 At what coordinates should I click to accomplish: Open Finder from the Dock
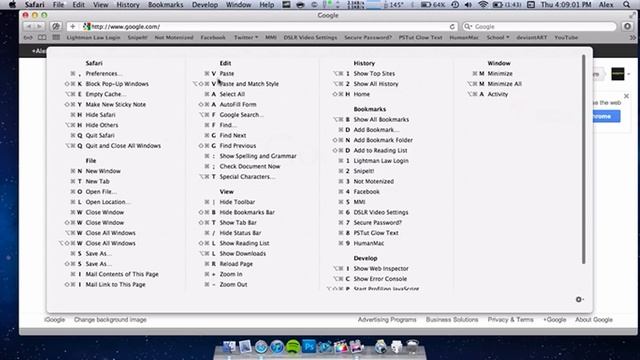click(229, 347)
